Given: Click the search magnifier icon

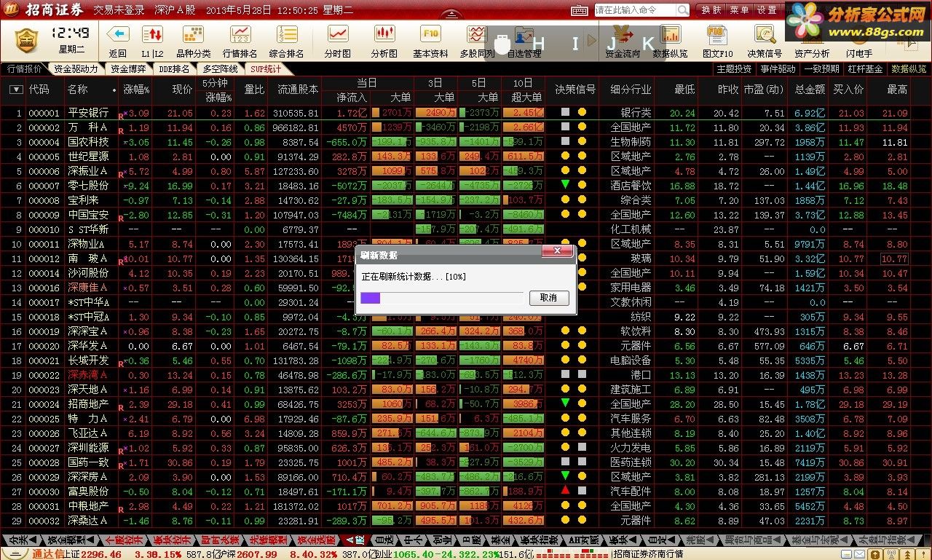Looking at the screenshot, I should (682, 10).
